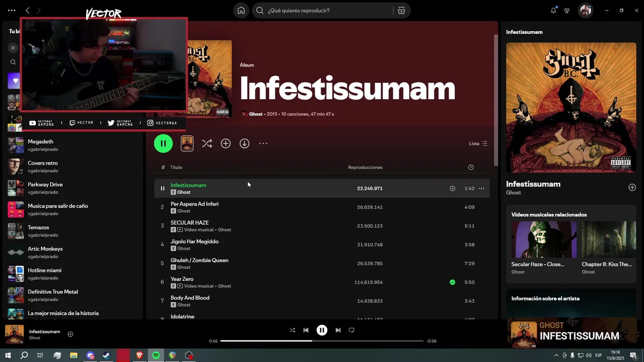Open video Secular Haze - Close... thumbnail
Viewport: 644px width, 362px height.
pyautogui.click(x=544, y=240)
